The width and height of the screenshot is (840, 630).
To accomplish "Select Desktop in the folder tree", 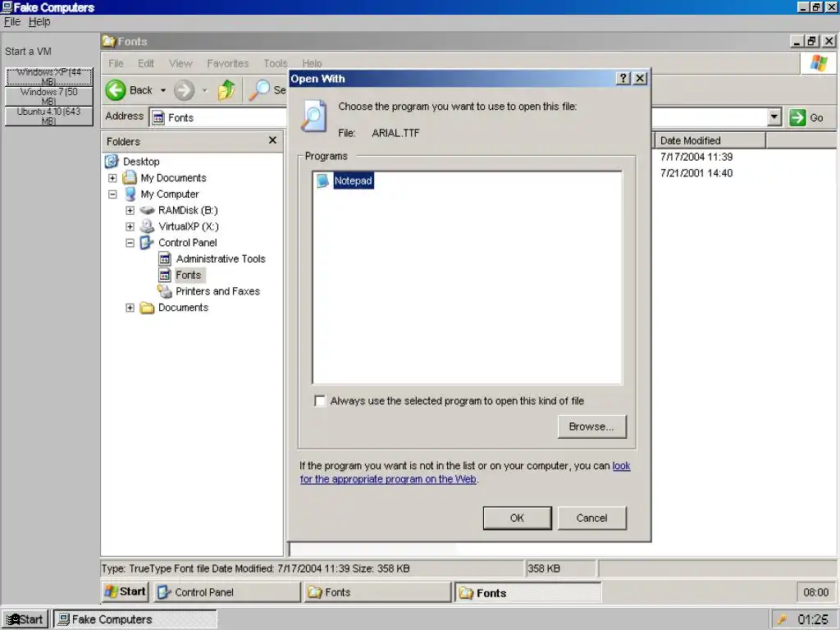I will [x=141, y=162].
